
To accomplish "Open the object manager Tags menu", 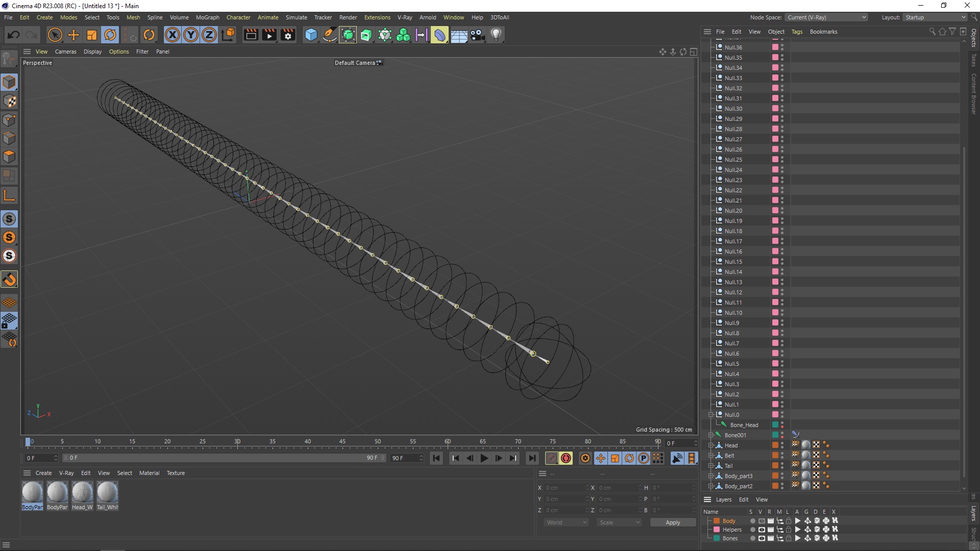I will click(797, 32).
